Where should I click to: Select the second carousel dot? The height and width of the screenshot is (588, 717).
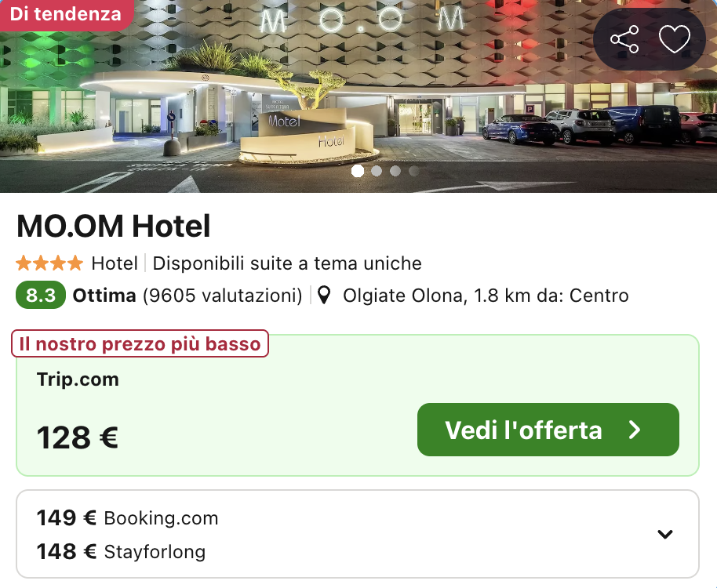tap(377, 171)
